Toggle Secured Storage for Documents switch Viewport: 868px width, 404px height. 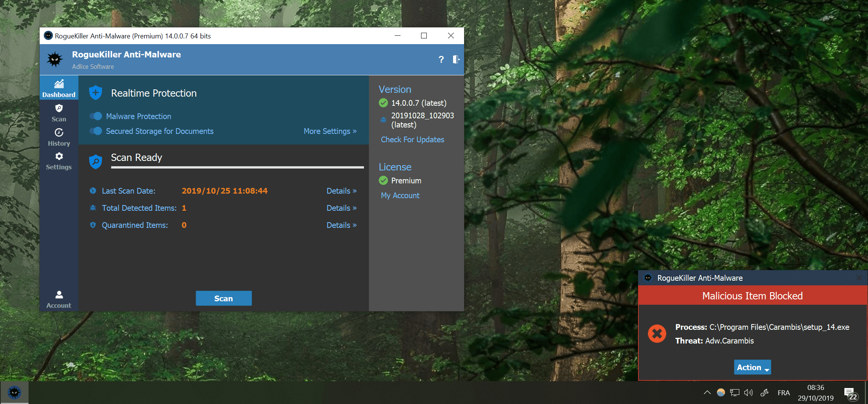pos(96,131)
